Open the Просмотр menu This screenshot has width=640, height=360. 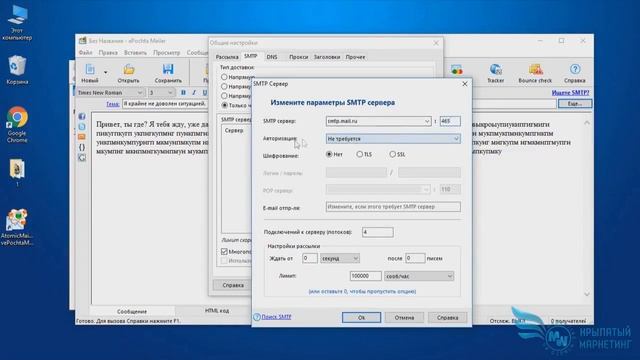[167, 53]
